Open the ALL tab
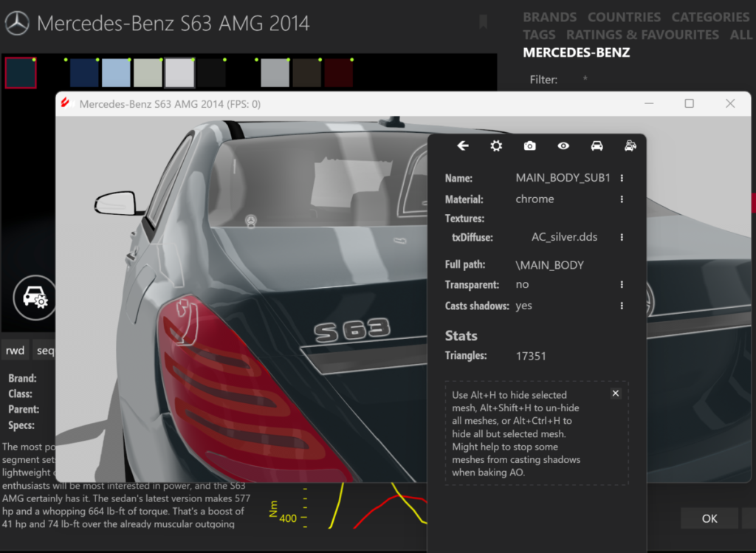Image resolution: width=756 pixels, height=553 pixels. point(740,35)
